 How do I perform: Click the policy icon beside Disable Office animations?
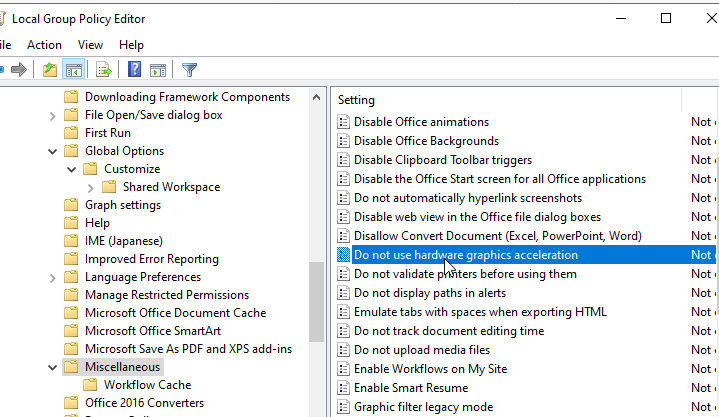tap(343, 122)
